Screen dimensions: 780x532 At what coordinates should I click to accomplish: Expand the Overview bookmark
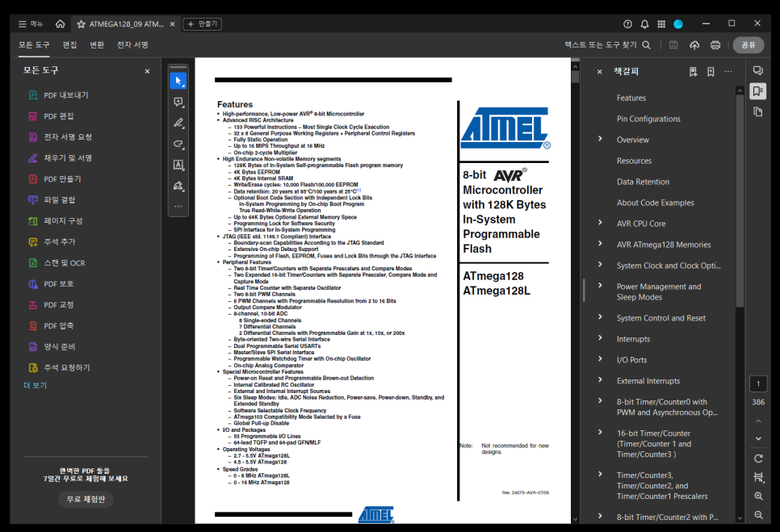[600, 139]
